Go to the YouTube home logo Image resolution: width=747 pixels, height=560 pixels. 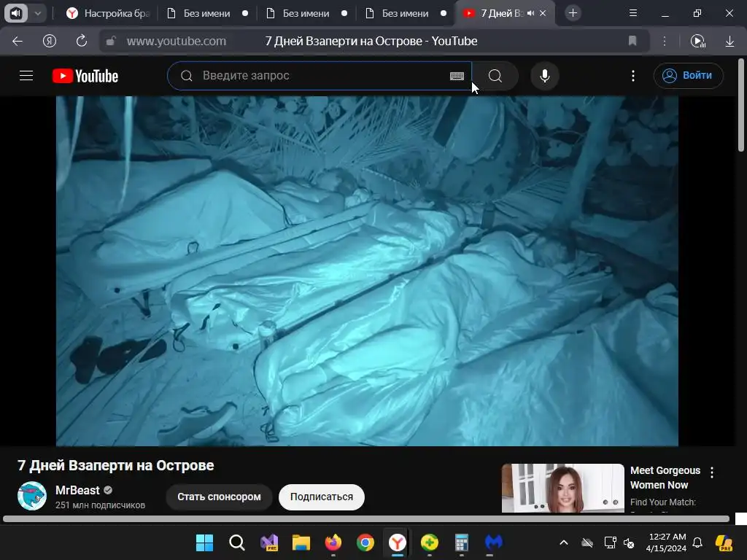(x=85, y=76)
